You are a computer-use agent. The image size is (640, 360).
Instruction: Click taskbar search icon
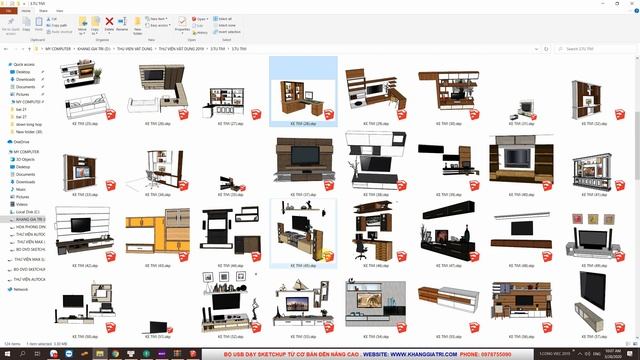tap(22, 354)
